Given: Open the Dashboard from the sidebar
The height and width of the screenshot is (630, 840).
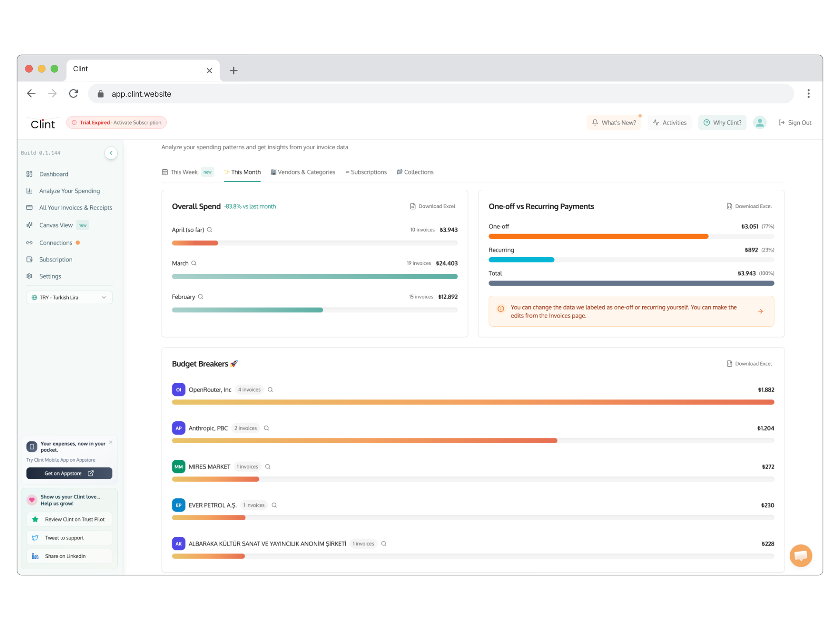Looking at the screenshot, I should 53,174.
